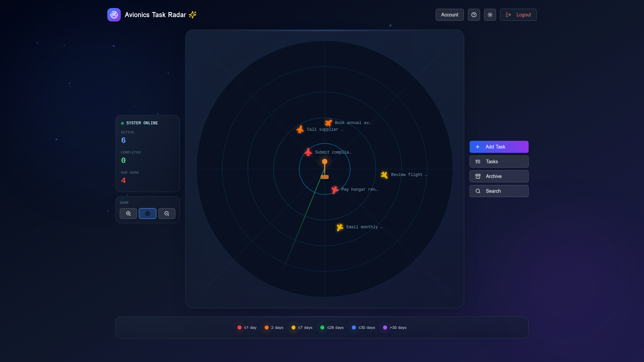Click the Active count value 6
Viewport: 644px width, 362px height.
pos(123,140)
